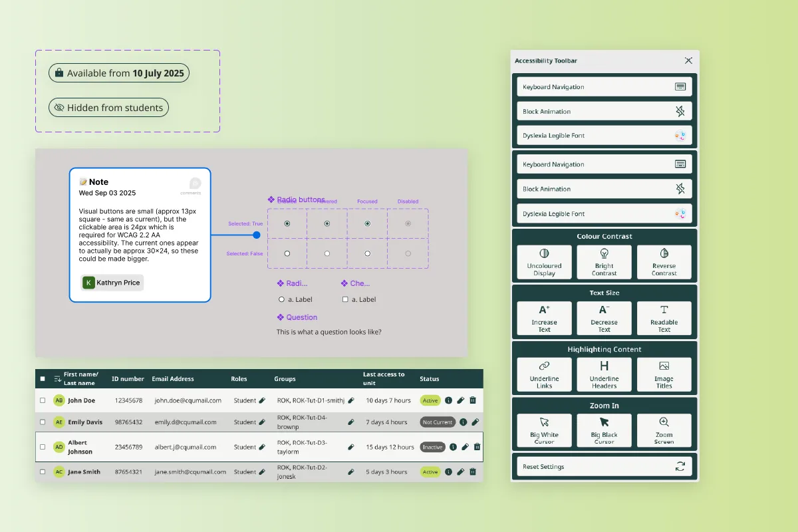Image resolution: width=798 pixels, height=532 pixels.
Task: Enable Reverse Contrast mode
Action: (664, 262)
